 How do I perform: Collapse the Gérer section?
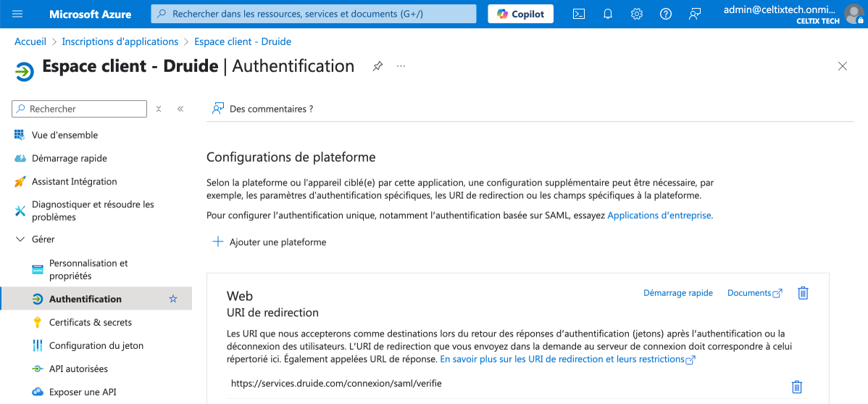point(20,239)
